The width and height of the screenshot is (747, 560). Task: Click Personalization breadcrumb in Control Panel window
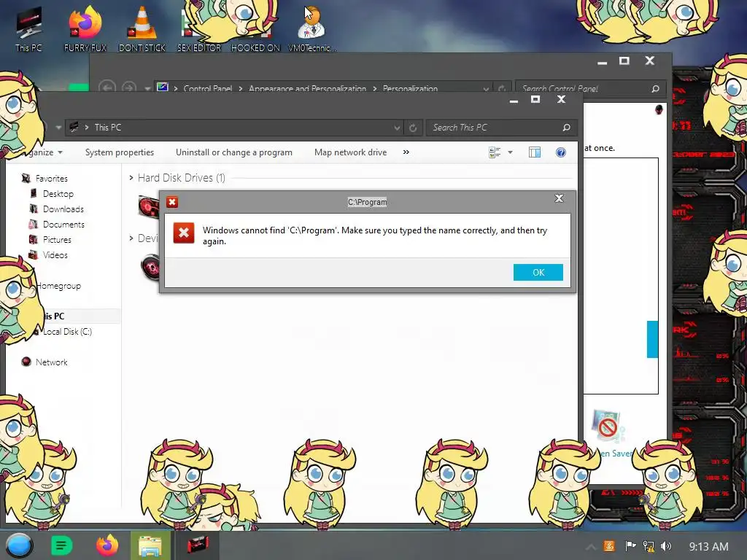[x=410, y=88]
